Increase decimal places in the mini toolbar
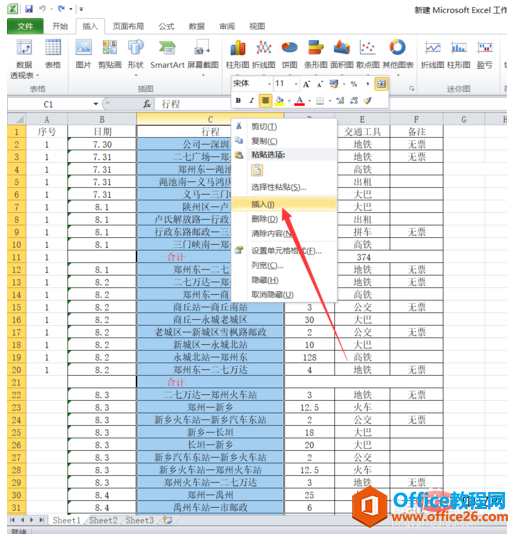The image size is (515, 534). tap(340, 100)
